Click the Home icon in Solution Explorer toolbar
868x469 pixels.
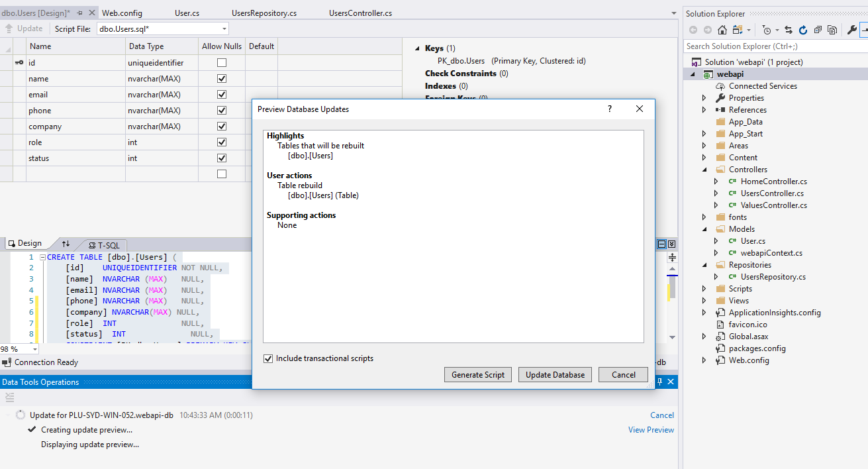pos(722,30)
